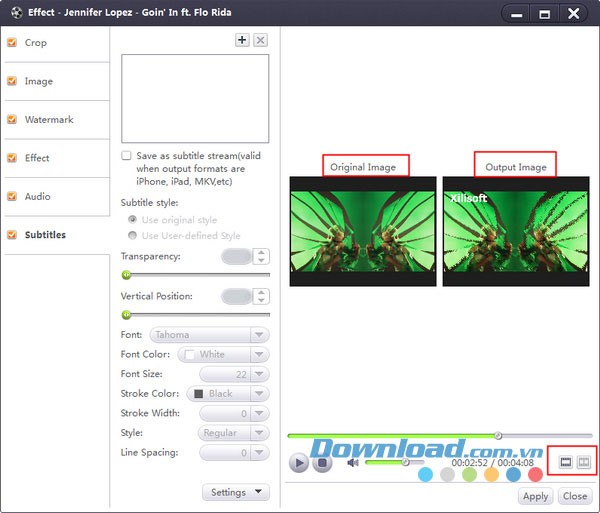This screenshot has height=513, width=600.
Task: Click the volume slider handle
Action: (405, 462)
